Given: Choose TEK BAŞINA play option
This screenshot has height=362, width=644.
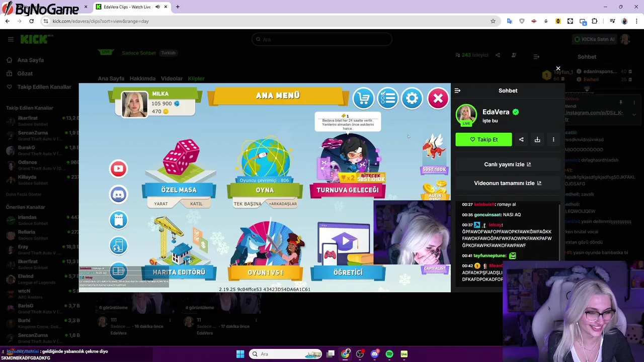Looking at the screenshot, I should coord(248,204).
